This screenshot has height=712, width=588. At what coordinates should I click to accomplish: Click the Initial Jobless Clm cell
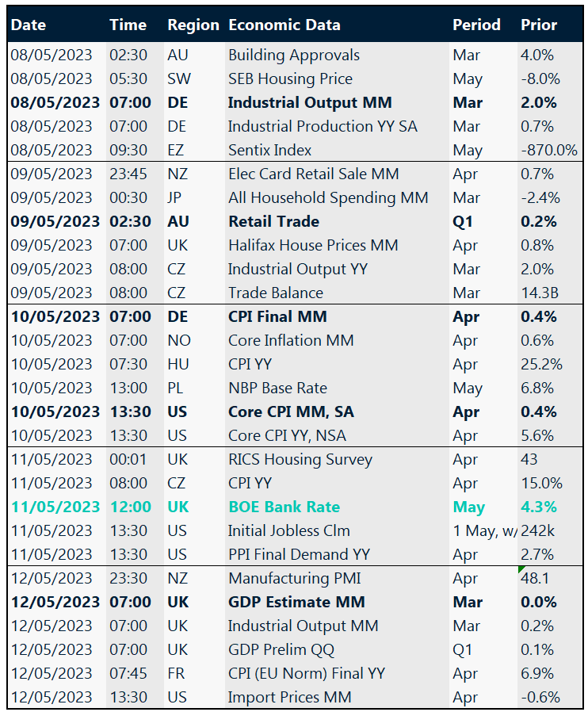pyautogui.click(x=288, y=530)
